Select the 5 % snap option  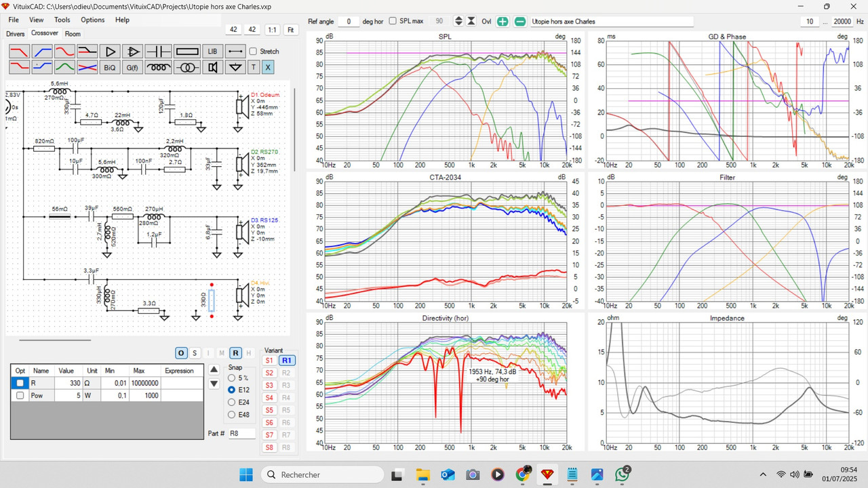click(x=232, y=378)
